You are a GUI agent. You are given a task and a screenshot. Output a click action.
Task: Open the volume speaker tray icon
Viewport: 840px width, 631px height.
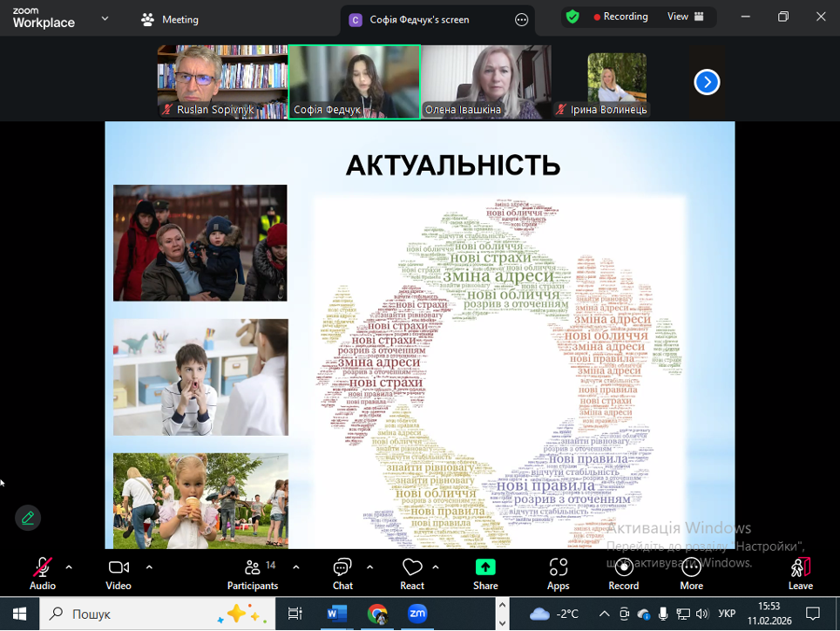coord(702,614)
